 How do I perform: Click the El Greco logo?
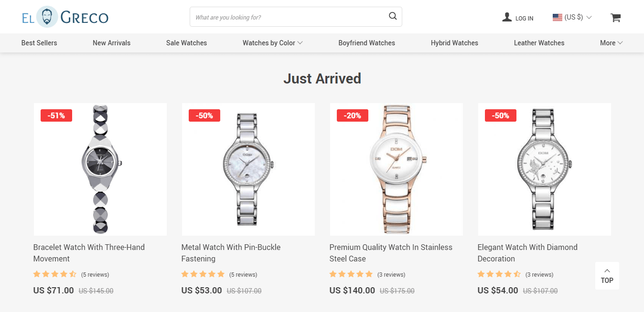point(65,17)
